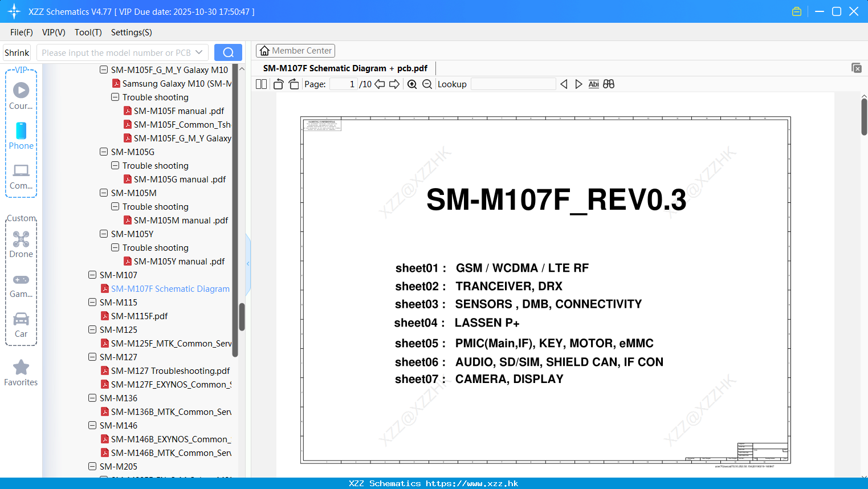Go to the next page arrow
This screenshot has height=489, width=868.
[x=394, y=84]
